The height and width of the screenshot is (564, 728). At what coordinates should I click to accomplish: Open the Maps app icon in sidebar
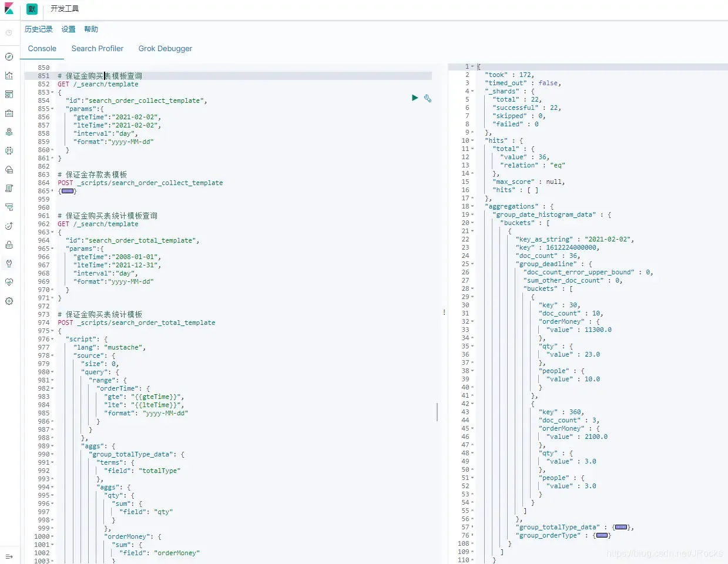tap(9, 132)
